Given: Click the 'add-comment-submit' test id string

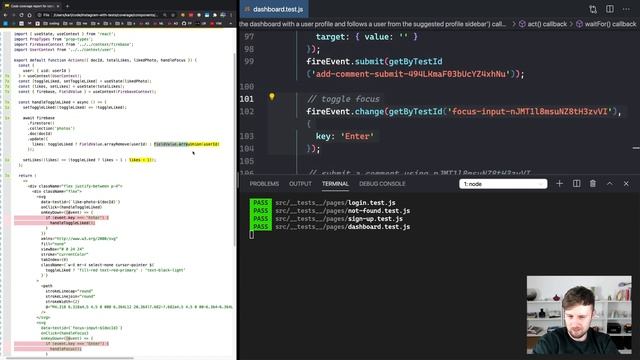Looking at the screenshot, I should click(x=411, y=74).
